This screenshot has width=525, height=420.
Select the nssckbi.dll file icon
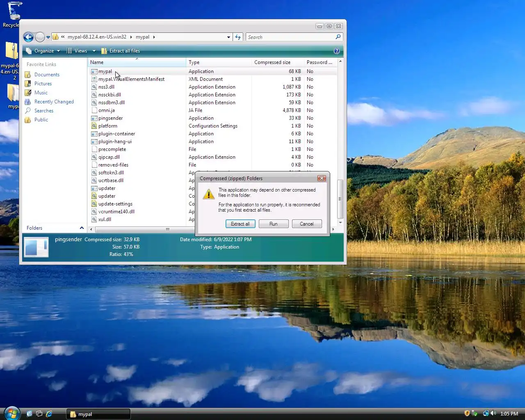94,95
